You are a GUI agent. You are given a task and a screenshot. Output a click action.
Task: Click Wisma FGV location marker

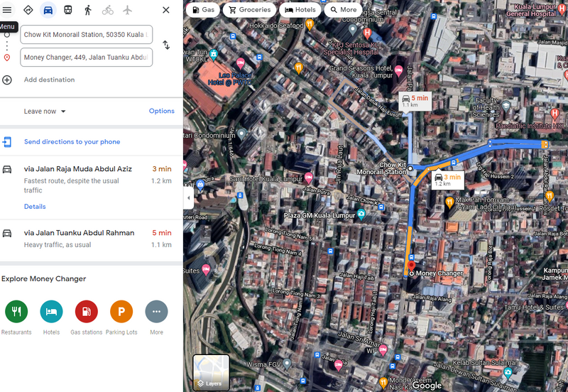tap(287, 364)
